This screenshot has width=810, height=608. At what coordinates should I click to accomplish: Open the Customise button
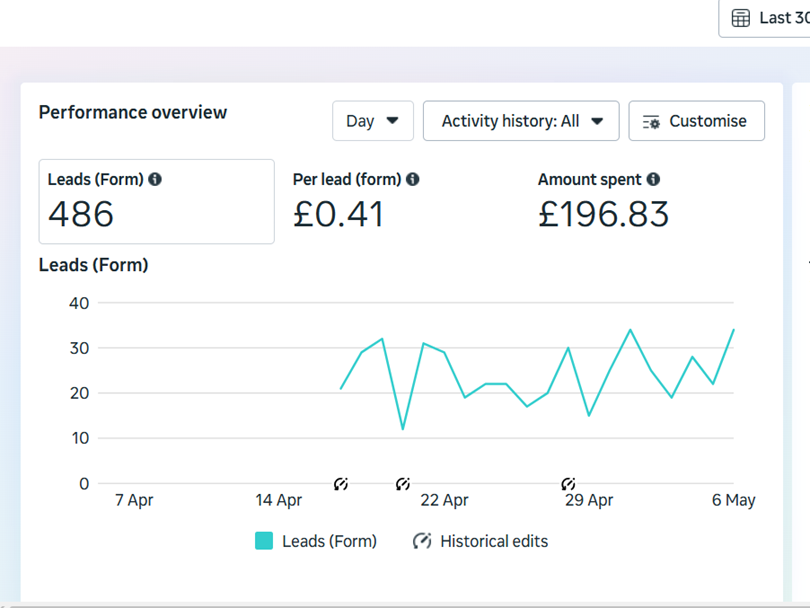click(696, 121)
